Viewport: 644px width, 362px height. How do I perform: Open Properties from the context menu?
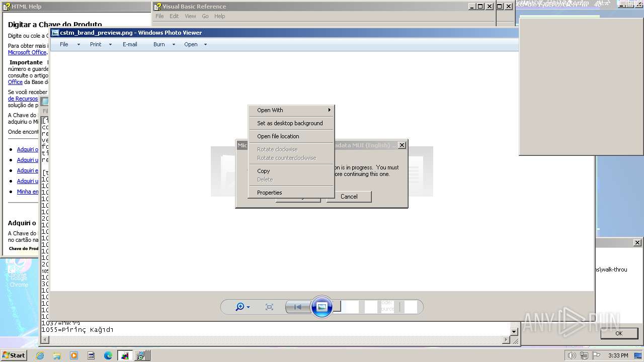[291, 193]
